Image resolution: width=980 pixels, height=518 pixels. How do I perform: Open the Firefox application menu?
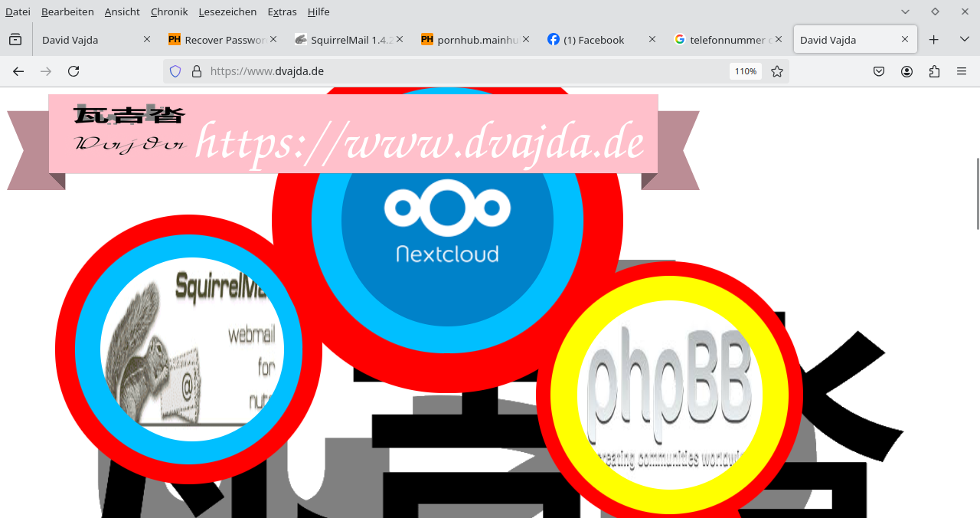[962, 71]
